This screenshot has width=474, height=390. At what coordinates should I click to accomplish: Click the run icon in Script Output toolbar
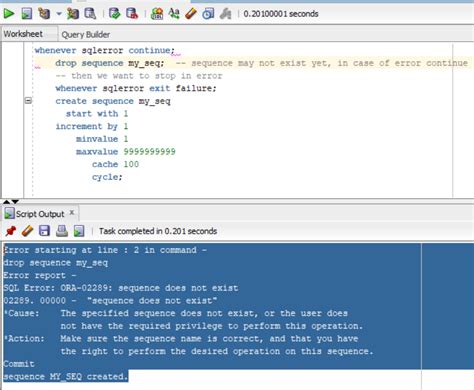pos(79,231)
